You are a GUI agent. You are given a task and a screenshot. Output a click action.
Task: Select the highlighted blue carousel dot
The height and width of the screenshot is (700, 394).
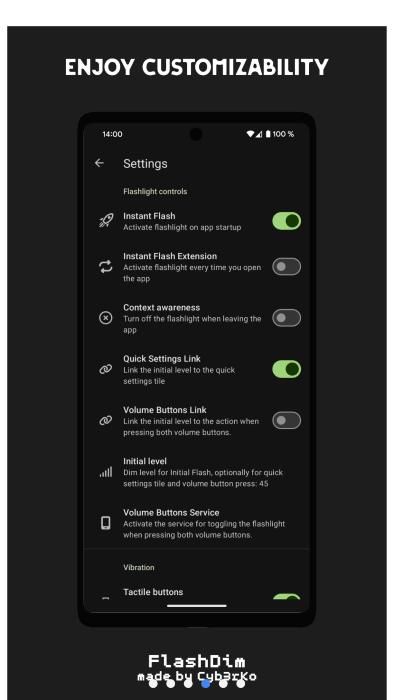pos(206,683)
